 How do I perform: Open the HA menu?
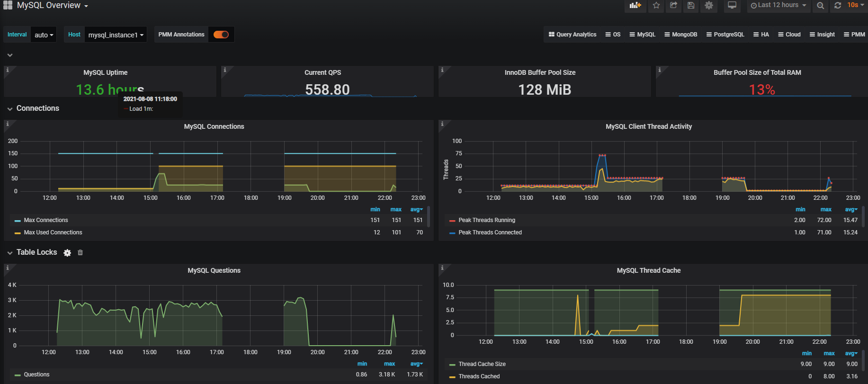(x=761, y=35)
